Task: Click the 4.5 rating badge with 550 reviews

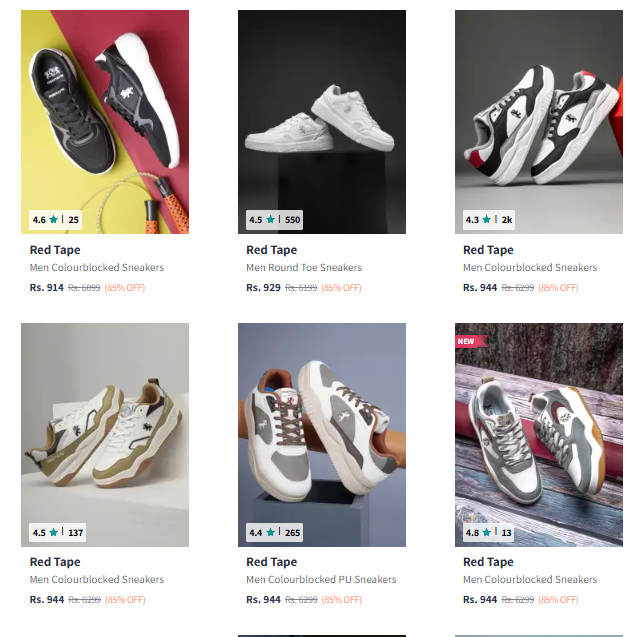Action: coord(274,219)
